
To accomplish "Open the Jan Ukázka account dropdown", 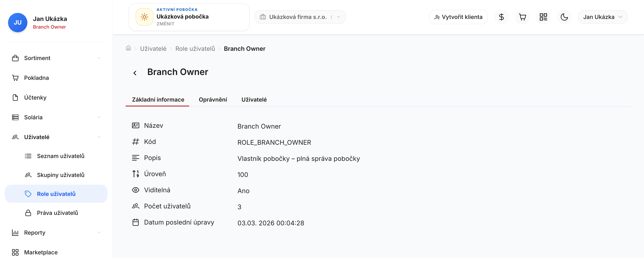I will pyautogui.click(x=603, y=17).
